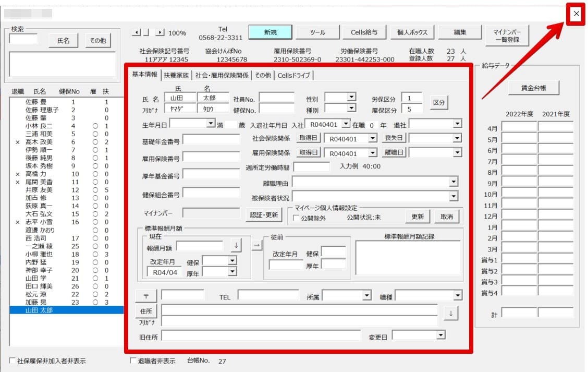Click the 〒 postal code lookup button
Viewport: 588px width, 372px height.
click(146, 296)
